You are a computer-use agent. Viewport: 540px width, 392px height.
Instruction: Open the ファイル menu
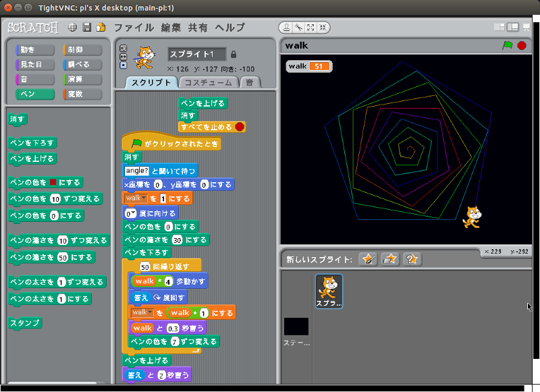(x=134, y=28)
